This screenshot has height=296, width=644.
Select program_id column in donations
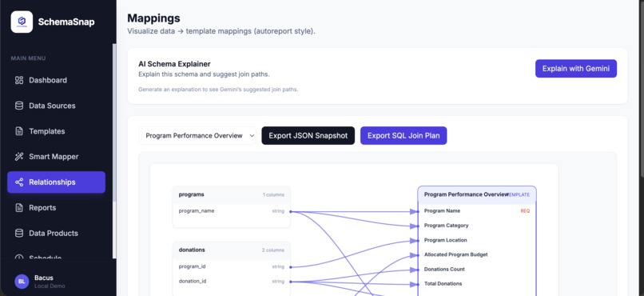point(232,267)
